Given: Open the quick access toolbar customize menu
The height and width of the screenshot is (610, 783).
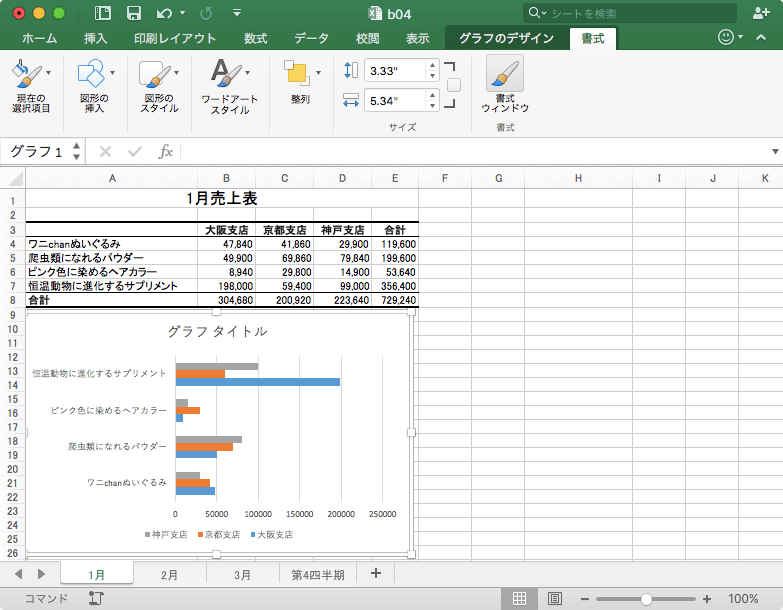Looking at the screenshot, I should click(x=237, y=13).
